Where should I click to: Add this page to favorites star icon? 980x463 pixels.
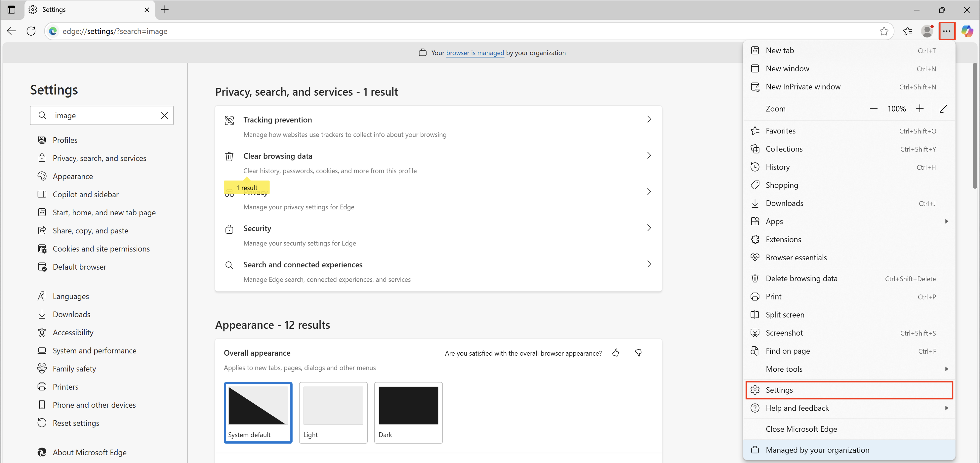(x=884, y=31)
